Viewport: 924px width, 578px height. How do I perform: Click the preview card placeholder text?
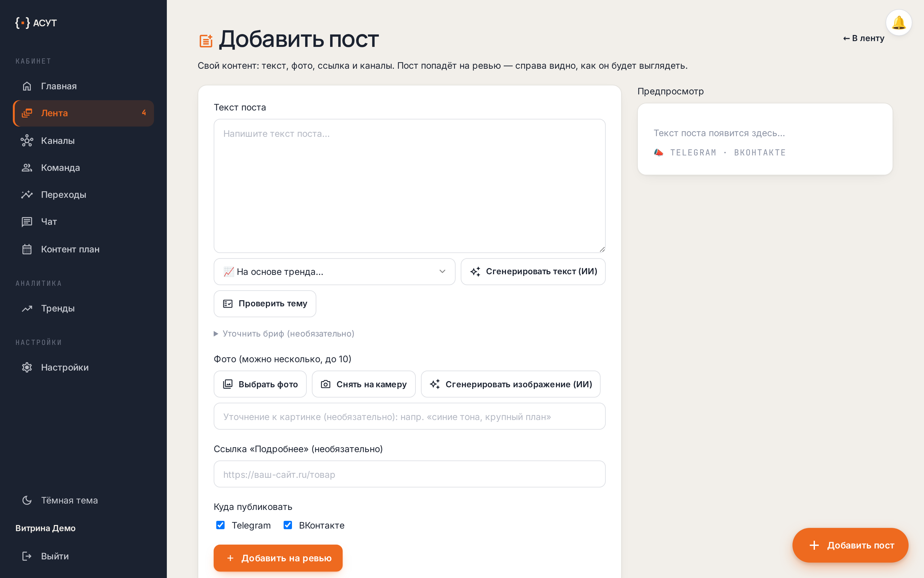click(x=719, y=133)
